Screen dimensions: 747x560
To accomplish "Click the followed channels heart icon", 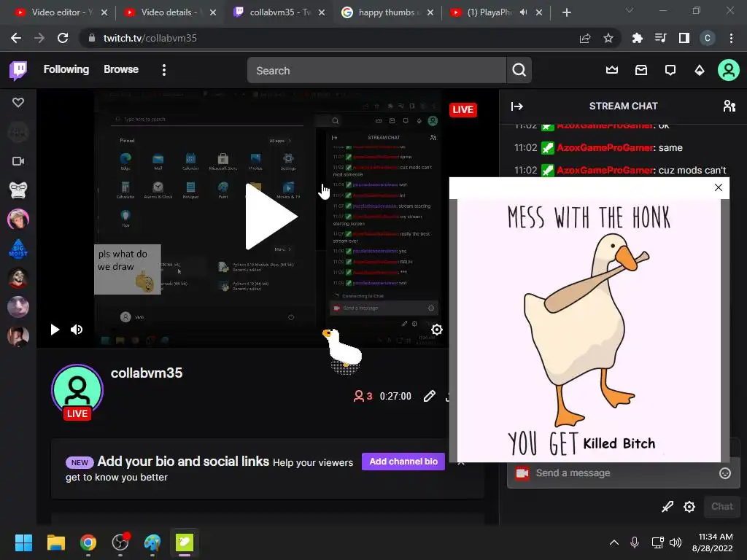I will point(18,102).
